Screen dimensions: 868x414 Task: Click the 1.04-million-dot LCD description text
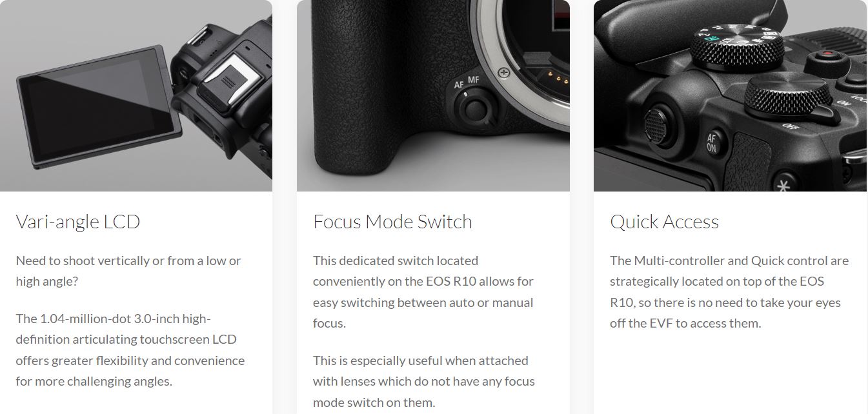[x=130, y=350]
